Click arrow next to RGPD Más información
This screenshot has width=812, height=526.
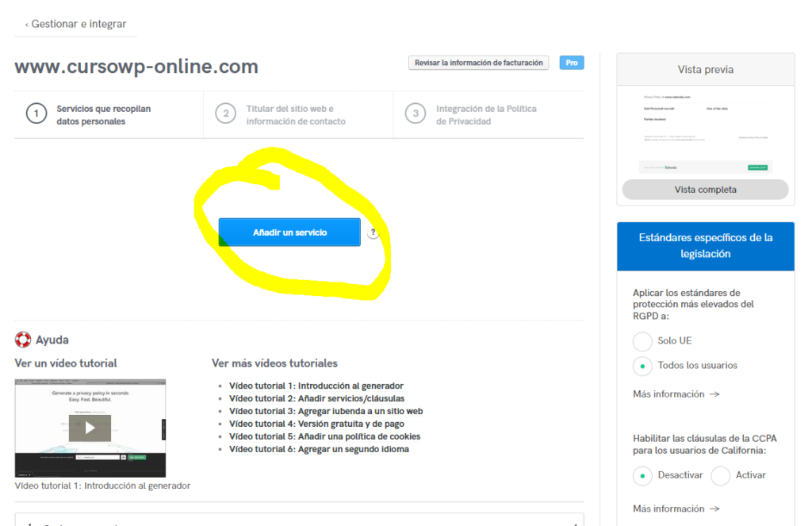pyautogui.click(x=714, y=394)
